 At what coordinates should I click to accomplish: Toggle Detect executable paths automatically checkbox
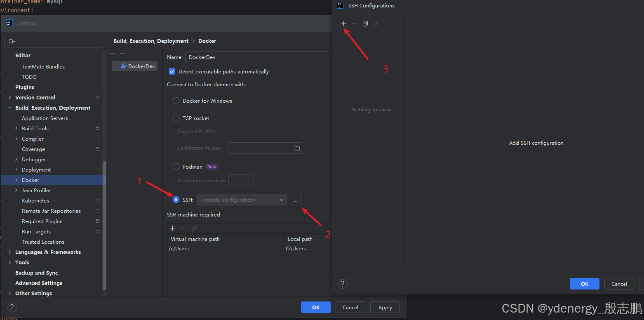pos(172,72)
